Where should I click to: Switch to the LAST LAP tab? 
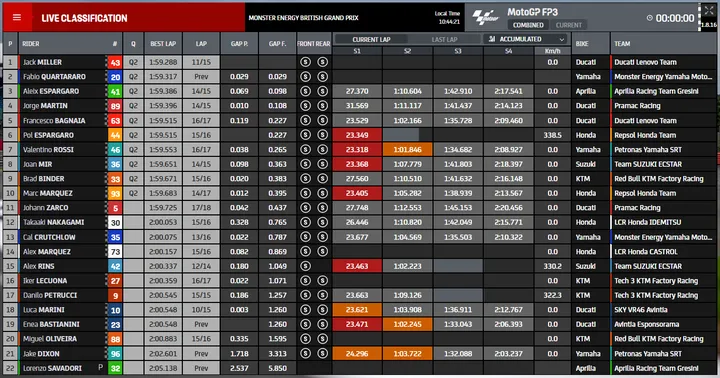444,39
